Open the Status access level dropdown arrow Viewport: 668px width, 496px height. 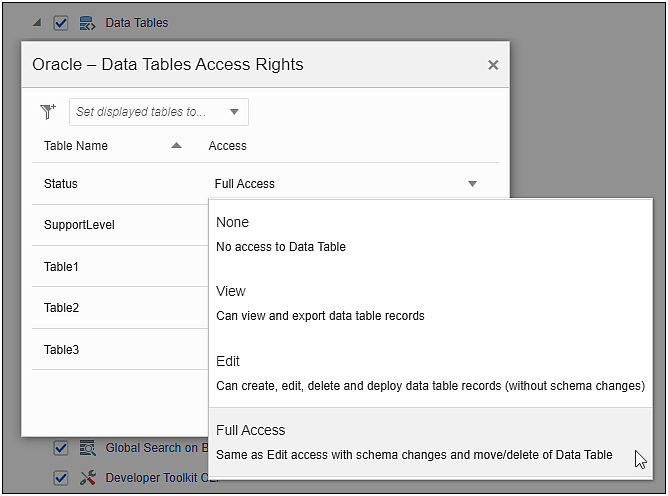click(x=472, y=184)
